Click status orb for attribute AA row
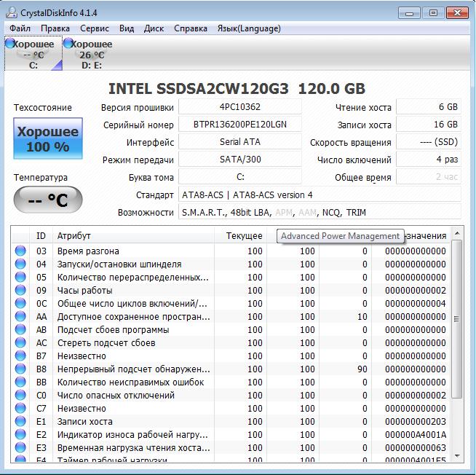The width and height of the screenshot is (476, 475). 20,317
